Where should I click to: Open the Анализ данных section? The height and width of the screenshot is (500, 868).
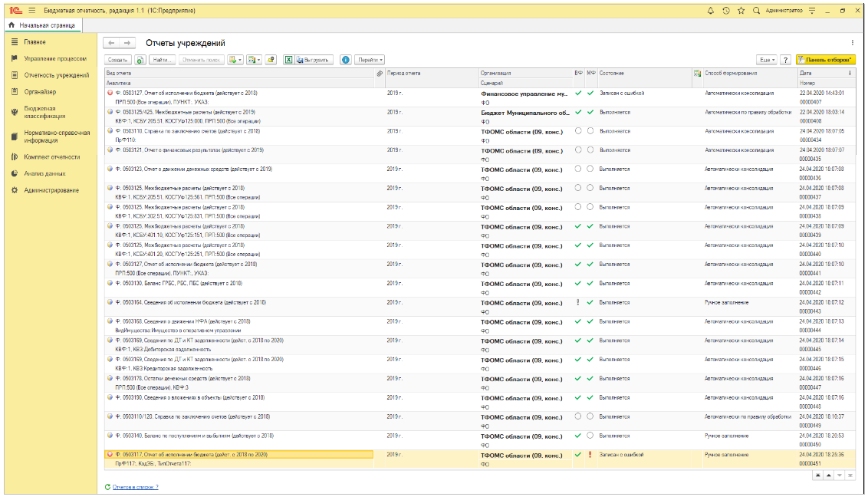44,174
